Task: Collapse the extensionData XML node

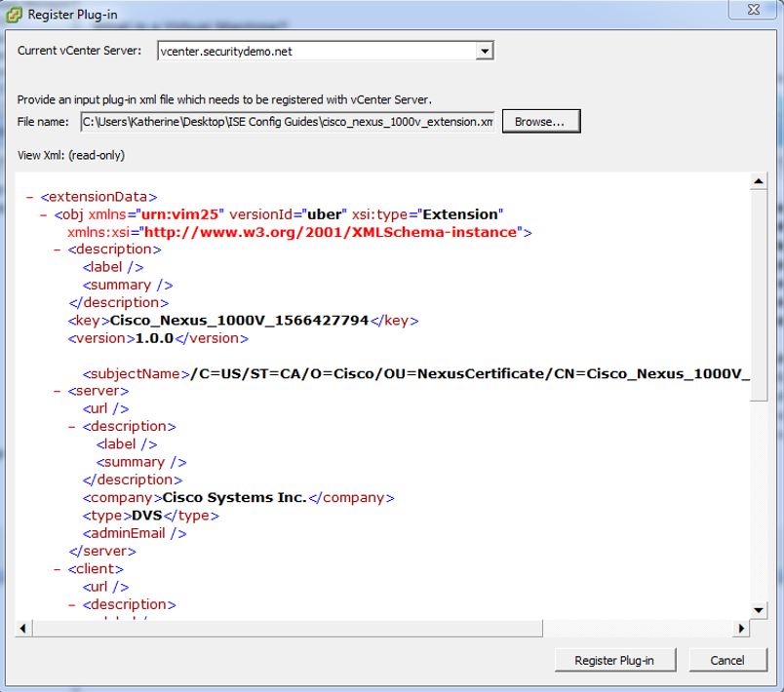Action: [29, 197]
